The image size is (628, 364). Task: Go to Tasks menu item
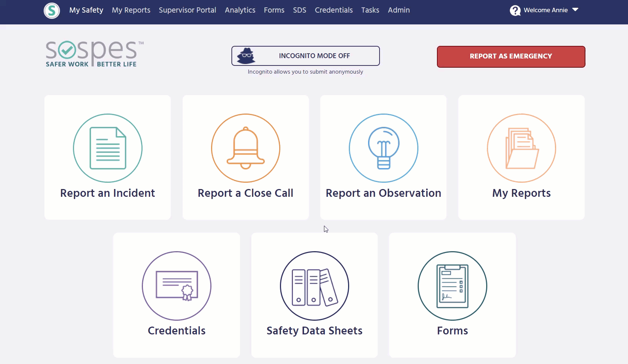pyautogui.click(x=370, y=10)
